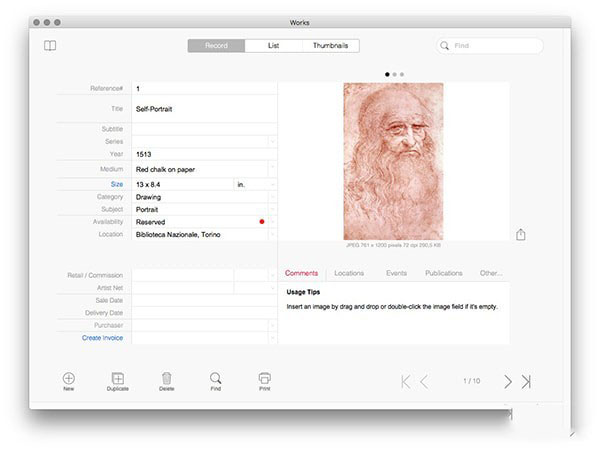The image size is (600, 451).
Task: Open the Events tab
Action: tap(396, 273)
